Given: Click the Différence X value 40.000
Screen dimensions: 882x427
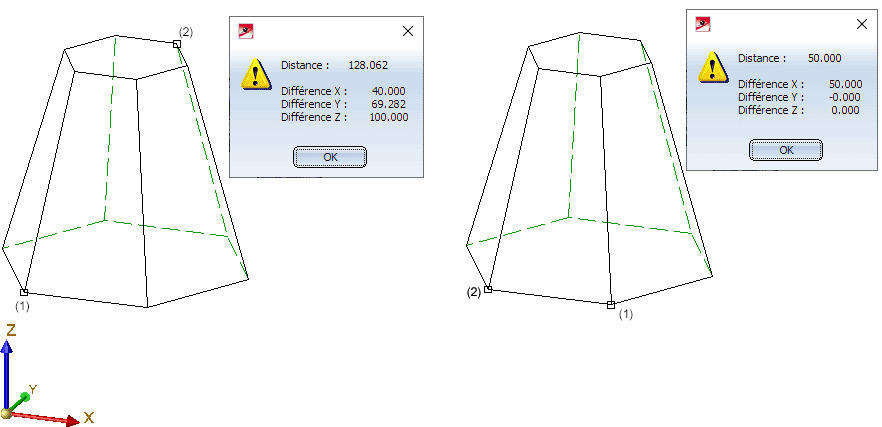Looking at the screenshot, I should (x=388, y=92).
